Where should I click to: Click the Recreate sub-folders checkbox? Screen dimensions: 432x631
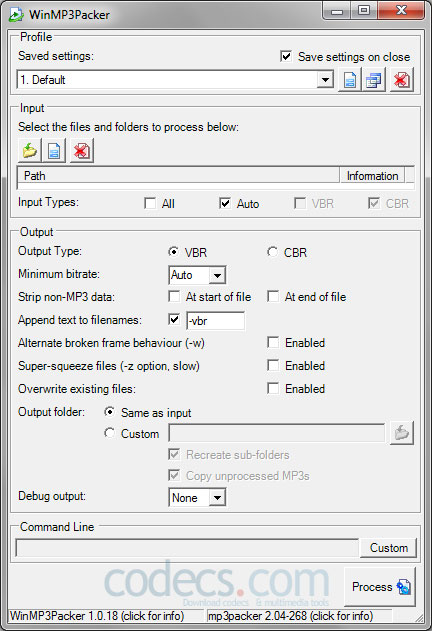(x=174, y=454)
